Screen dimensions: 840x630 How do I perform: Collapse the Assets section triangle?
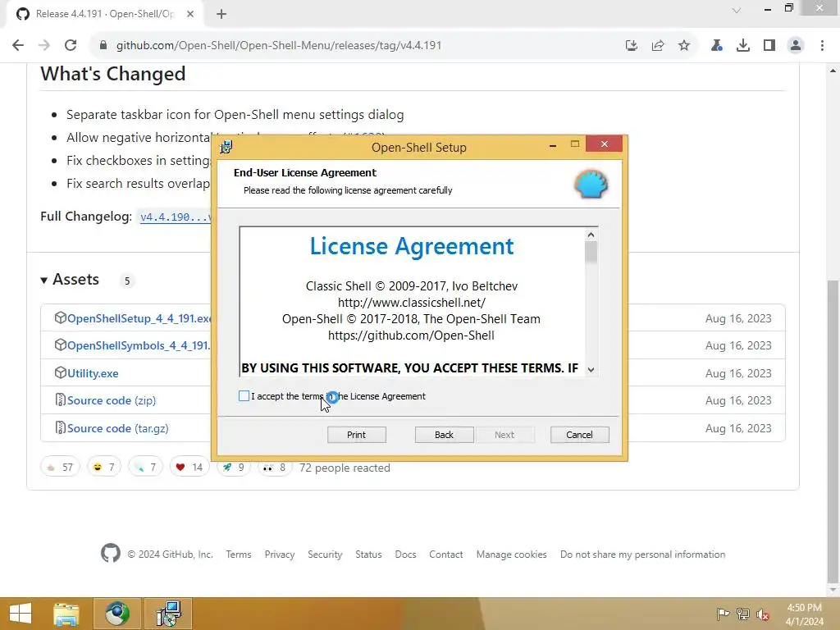[44, 281]
